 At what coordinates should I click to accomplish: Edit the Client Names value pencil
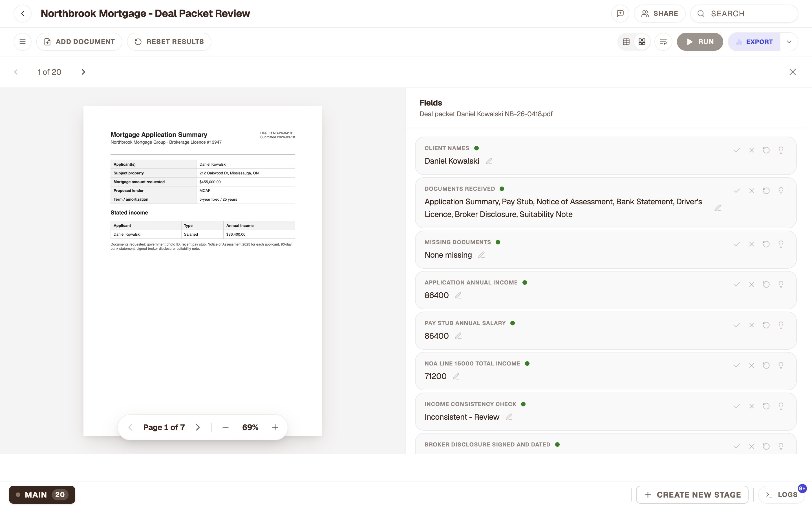coord(489,161)
